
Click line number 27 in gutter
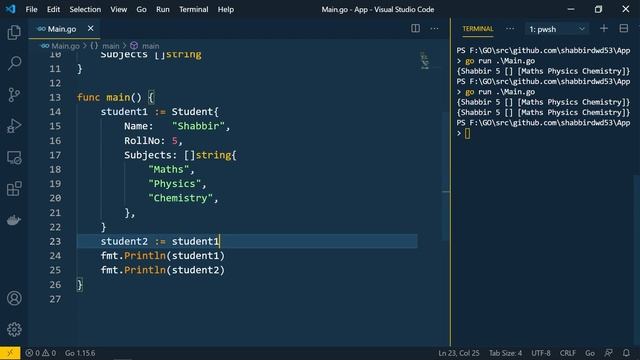point(55,299)
